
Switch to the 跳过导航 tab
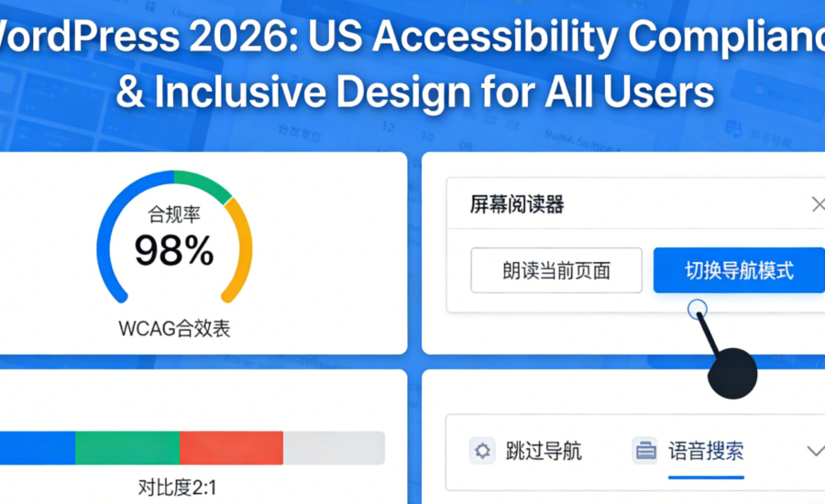(543, 451)
